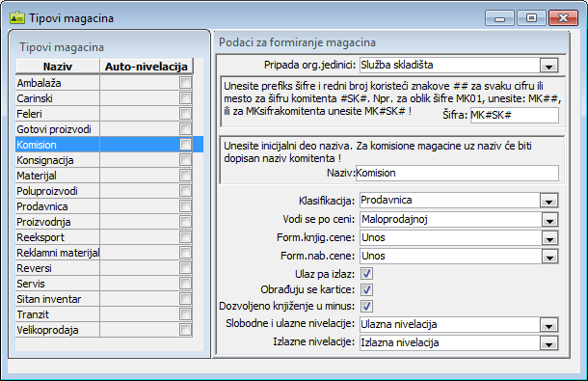Enable Auto-nivelacija for Ambalaža row
Screen dimensions: 588x381
click(185, 83)
